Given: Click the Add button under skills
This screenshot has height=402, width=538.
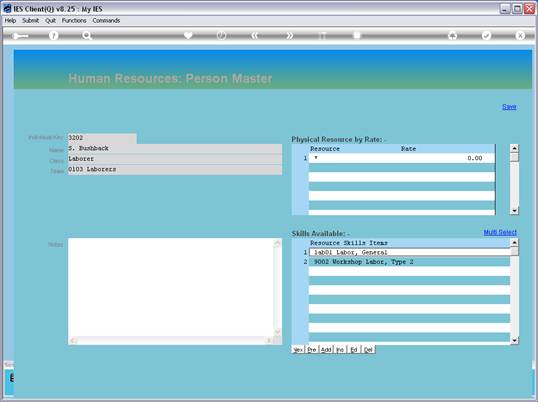Looking at the screenshot, I should click(x=326, y=350).
